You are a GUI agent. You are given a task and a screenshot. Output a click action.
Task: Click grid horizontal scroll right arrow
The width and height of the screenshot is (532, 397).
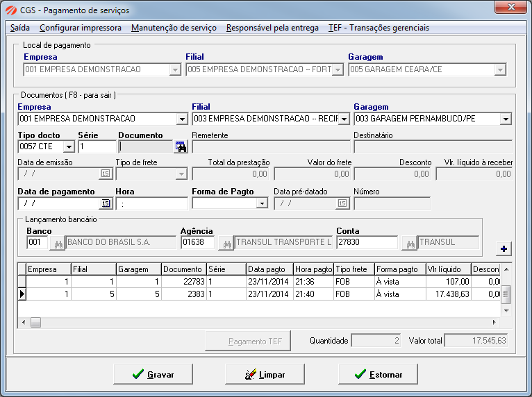point(494,323)
